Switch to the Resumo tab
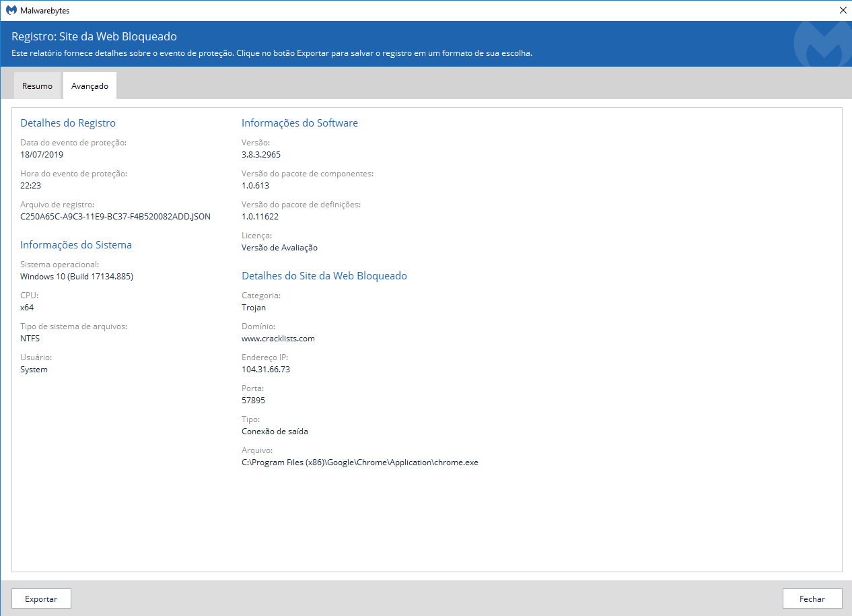Viewport: 852px width, 616px height. pyautogui.click(x=37, y=86)
